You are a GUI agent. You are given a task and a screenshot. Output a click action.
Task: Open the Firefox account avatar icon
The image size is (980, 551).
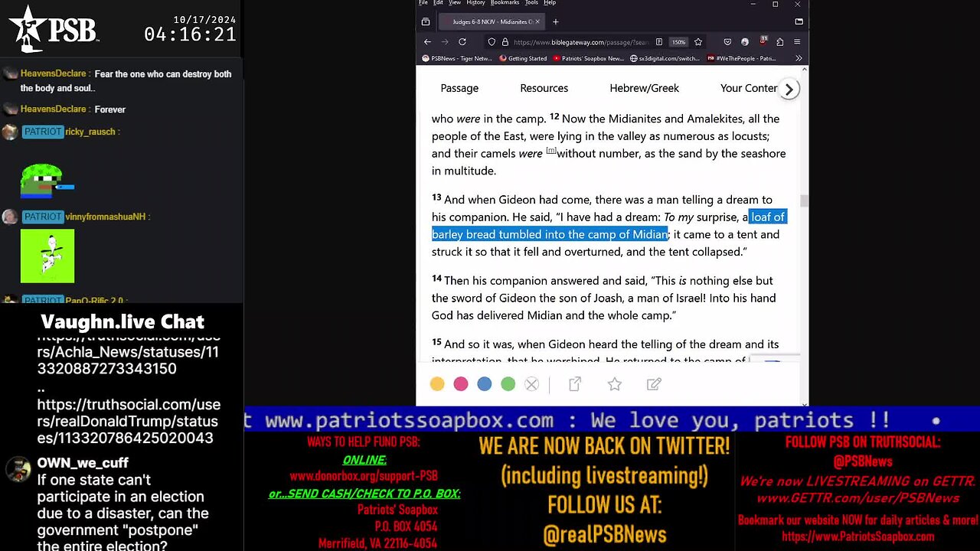pos(745,42)
